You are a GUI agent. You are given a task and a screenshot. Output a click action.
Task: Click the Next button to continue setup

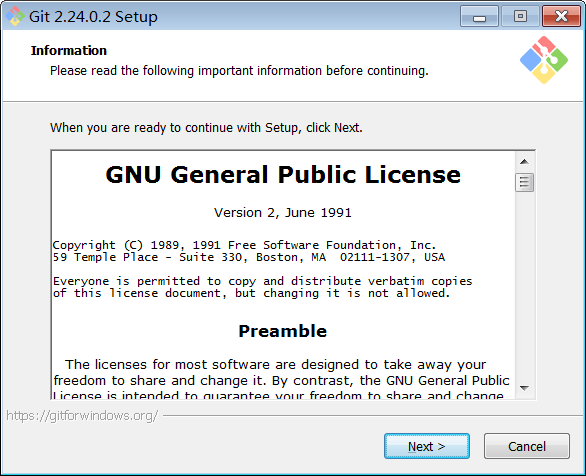427,446
